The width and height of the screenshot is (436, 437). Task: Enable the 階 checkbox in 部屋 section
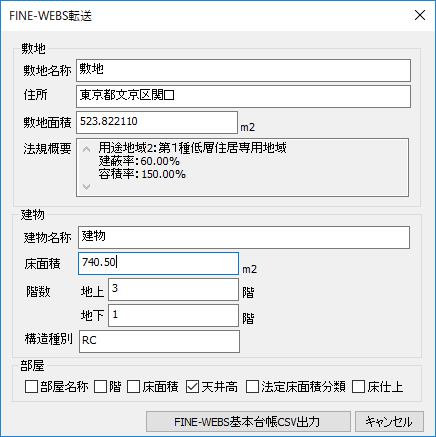[x=100, y=387]
